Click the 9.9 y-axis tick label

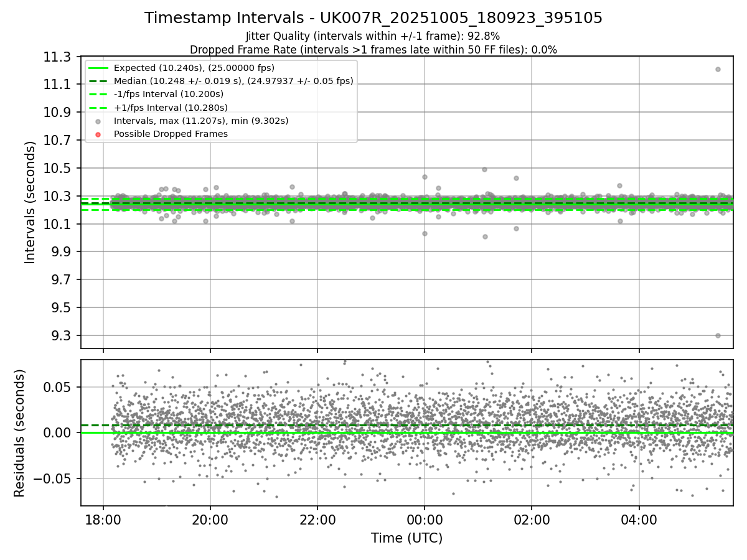pos(62,252)
